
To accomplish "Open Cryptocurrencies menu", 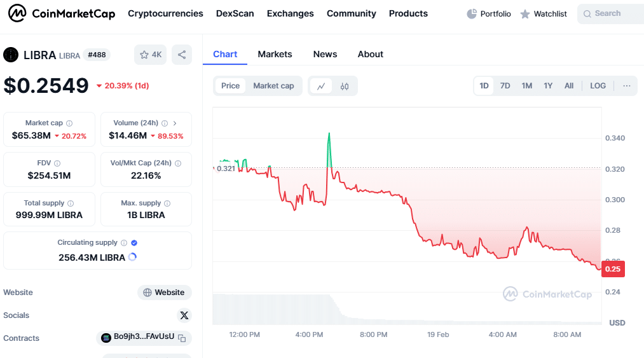I will pyautogui.click(x=165, y=13).
